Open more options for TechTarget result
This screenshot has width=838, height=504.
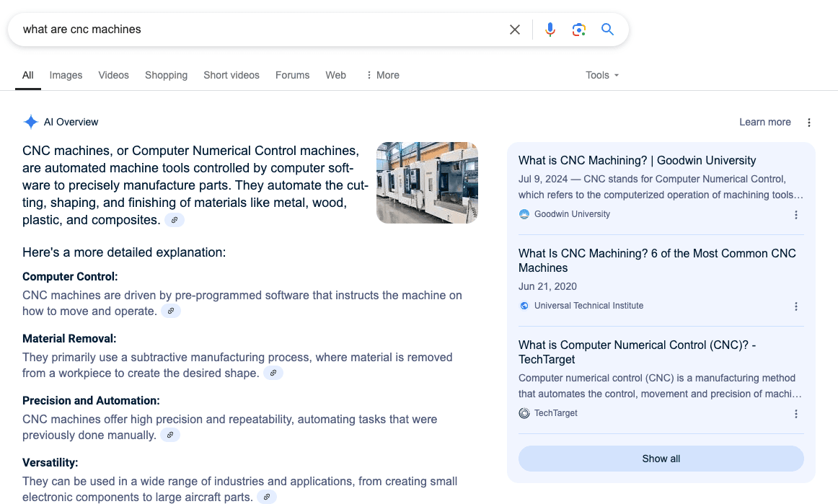796,414
